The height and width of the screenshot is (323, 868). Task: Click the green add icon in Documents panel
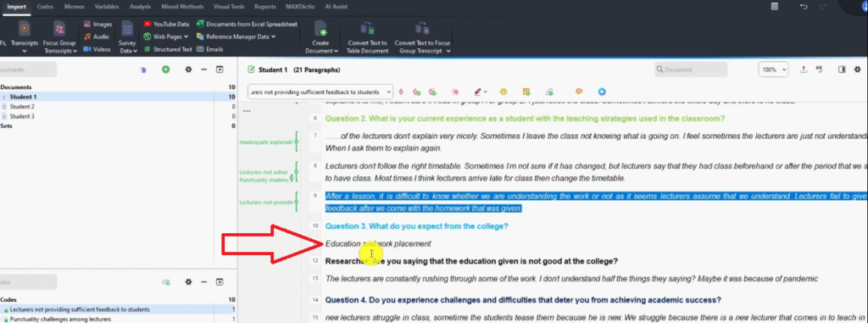(165, 70)
